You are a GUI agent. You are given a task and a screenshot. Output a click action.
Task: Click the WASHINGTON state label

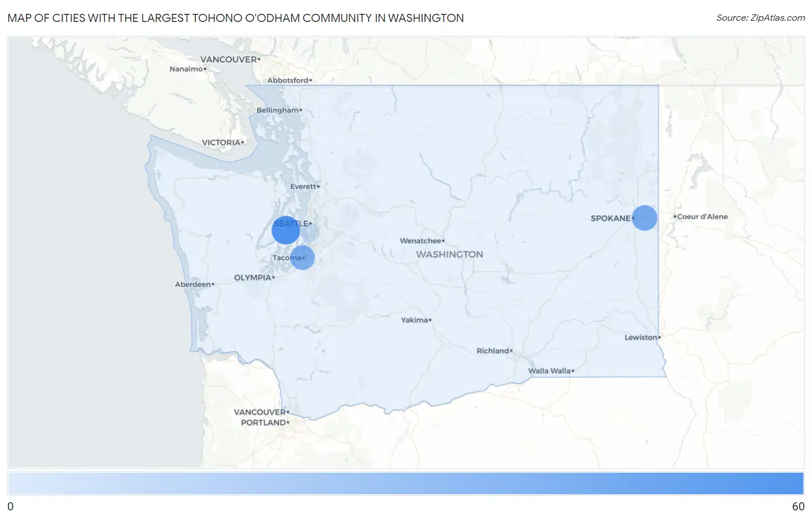pos(449,255)
